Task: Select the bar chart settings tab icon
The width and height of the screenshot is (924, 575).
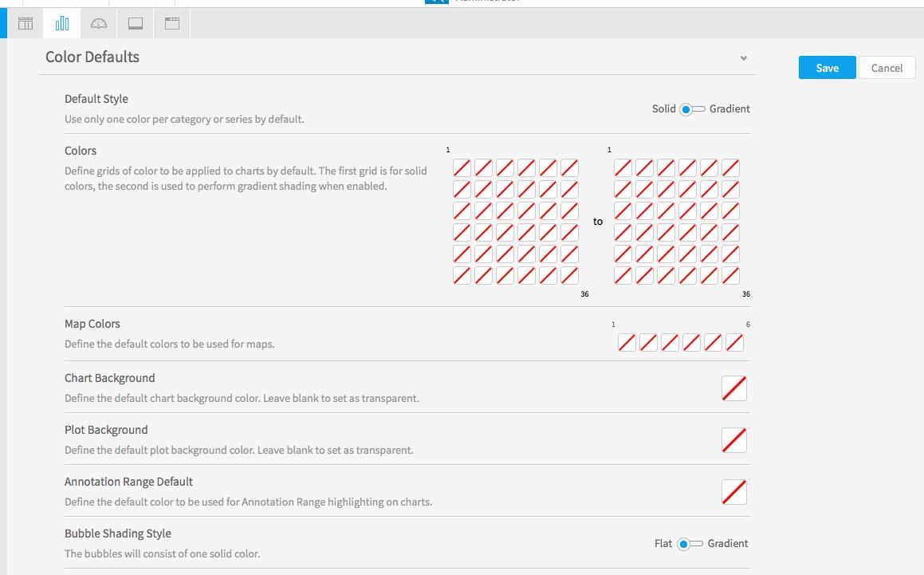Action: click(62, 24)
